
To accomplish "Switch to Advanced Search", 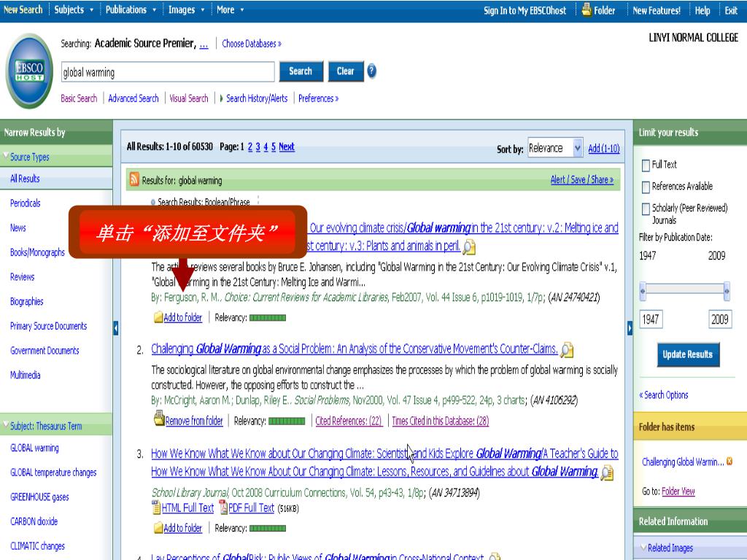I will tap(133, 98).
